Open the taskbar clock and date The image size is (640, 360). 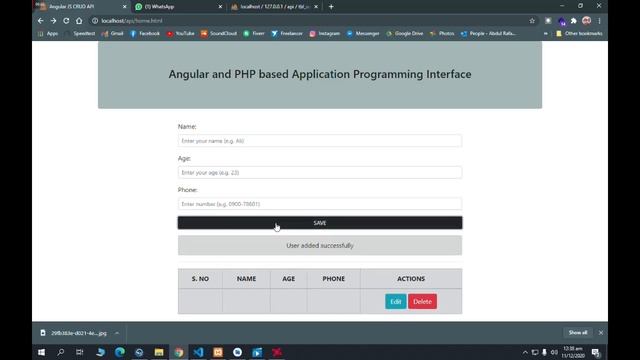[x=573, y=352]
